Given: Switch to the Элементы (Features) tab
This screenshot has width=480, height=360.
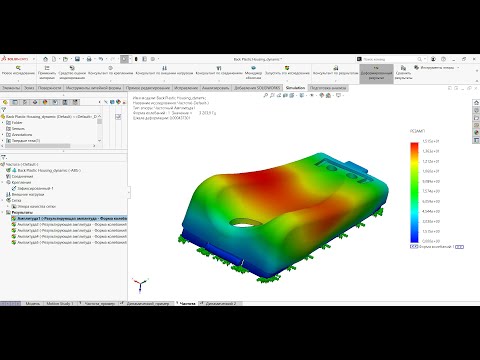Looking at the screenshot, I should click(x=11, y=88).
